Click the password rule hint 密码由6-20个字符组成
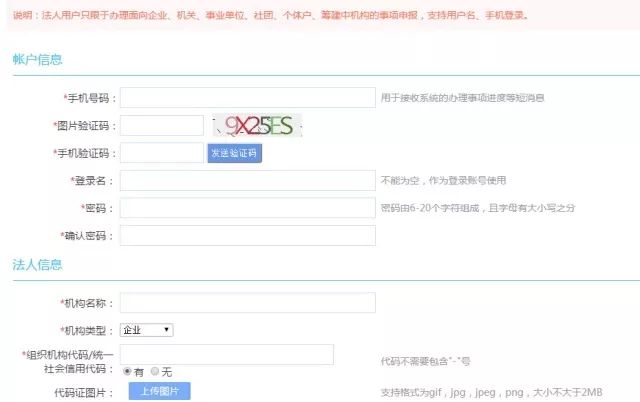The width and height of the screenshot is (640, 402). click(478, 208)
